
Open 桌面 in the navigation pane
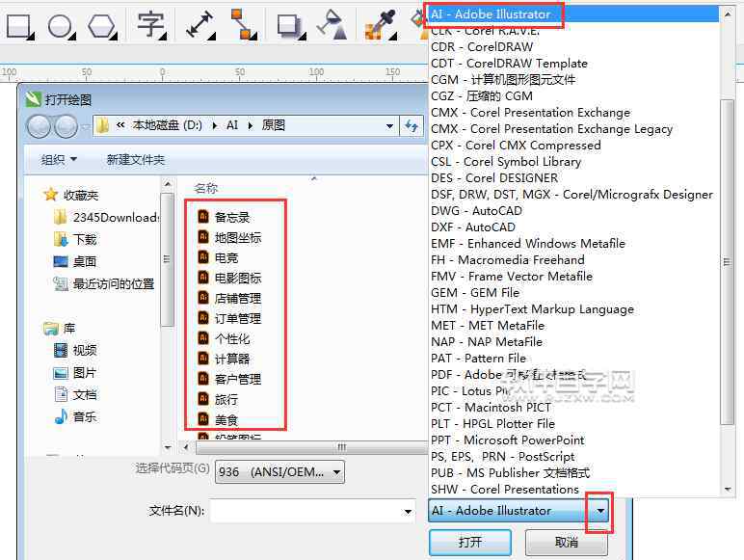[76, 261]
